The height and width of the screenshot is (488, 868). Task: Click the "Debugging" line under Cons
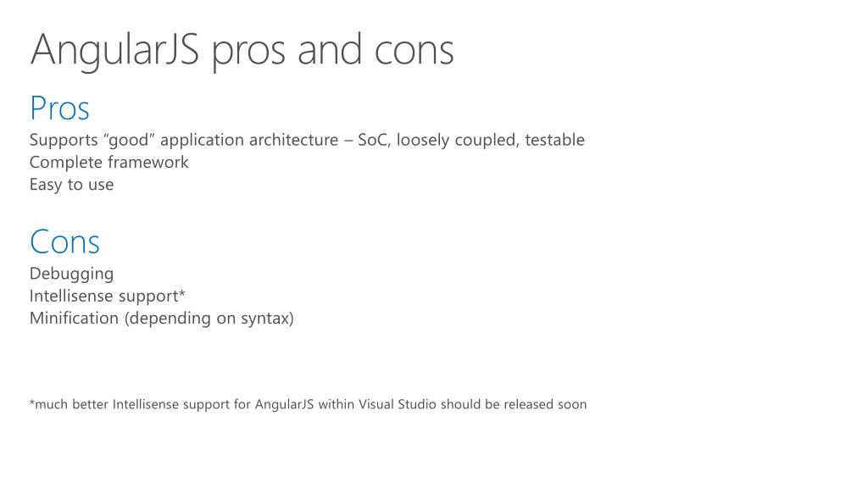pos(71,274)
